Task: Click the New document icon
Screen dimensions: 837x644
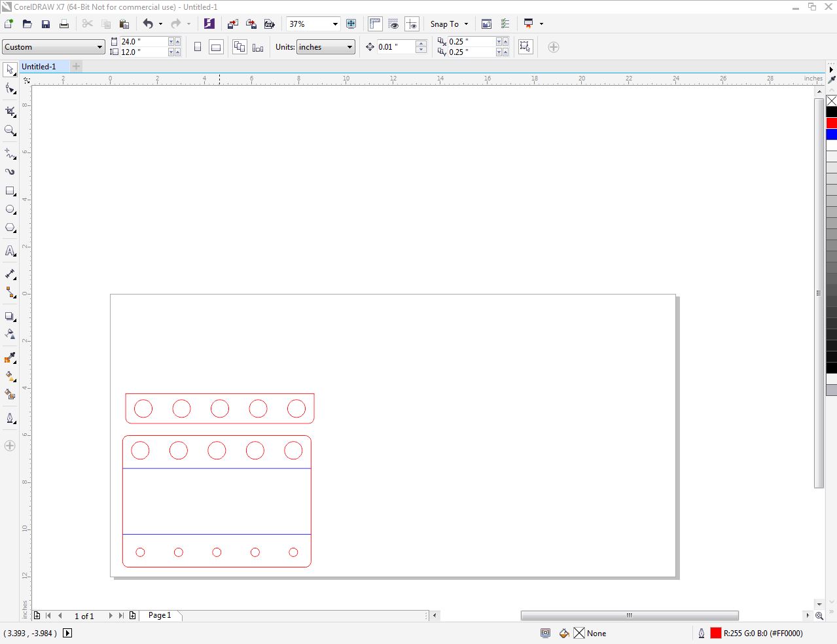Action: (x=9, y=24)
